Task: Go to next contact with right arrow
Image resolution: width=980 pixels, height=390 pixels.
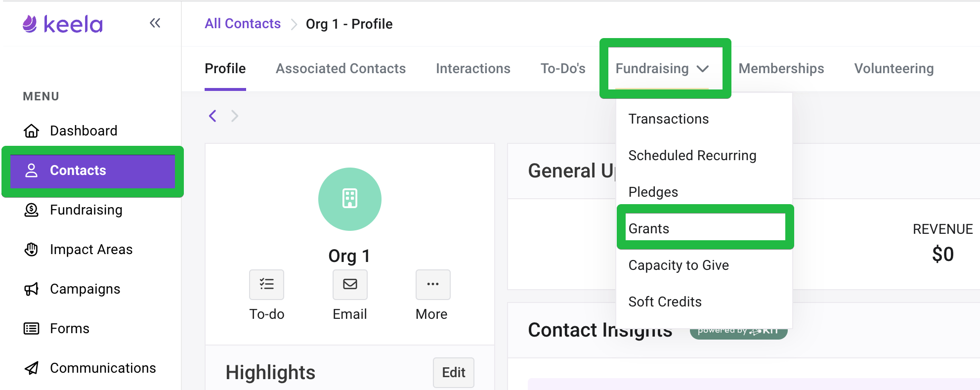Action: coord(235,116)
